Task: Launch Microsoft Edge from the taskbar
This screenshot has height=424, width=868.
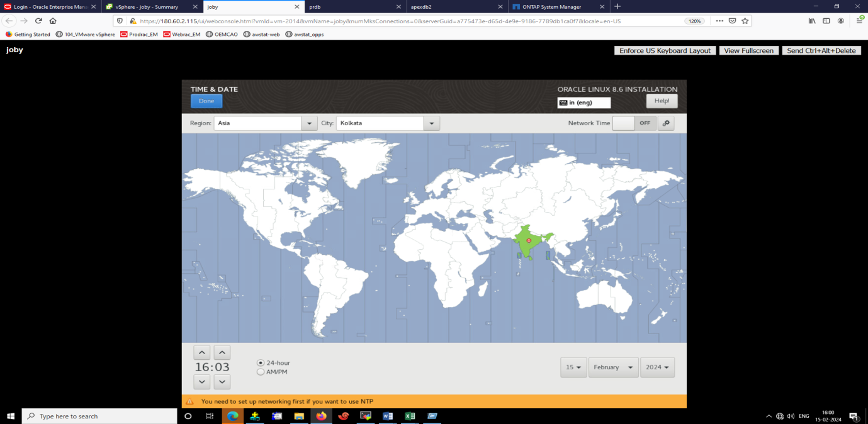Action: pos(233,416)
